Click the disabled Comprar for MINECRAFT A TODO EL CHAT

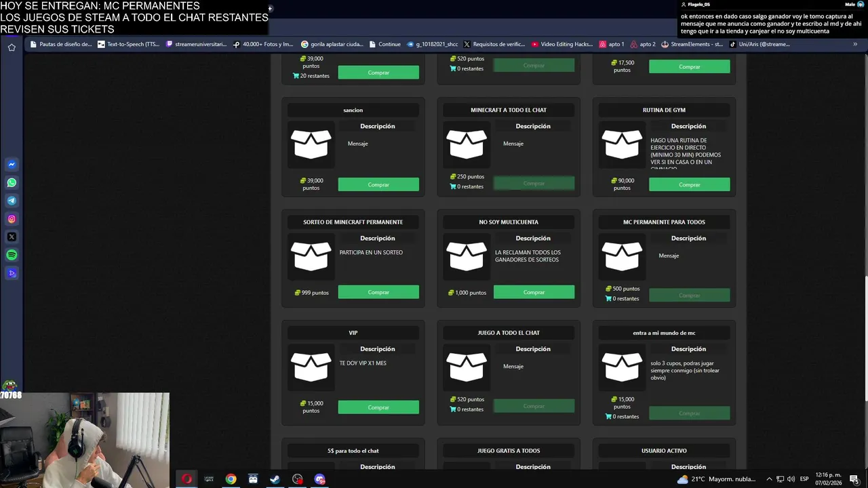(534, 183)
